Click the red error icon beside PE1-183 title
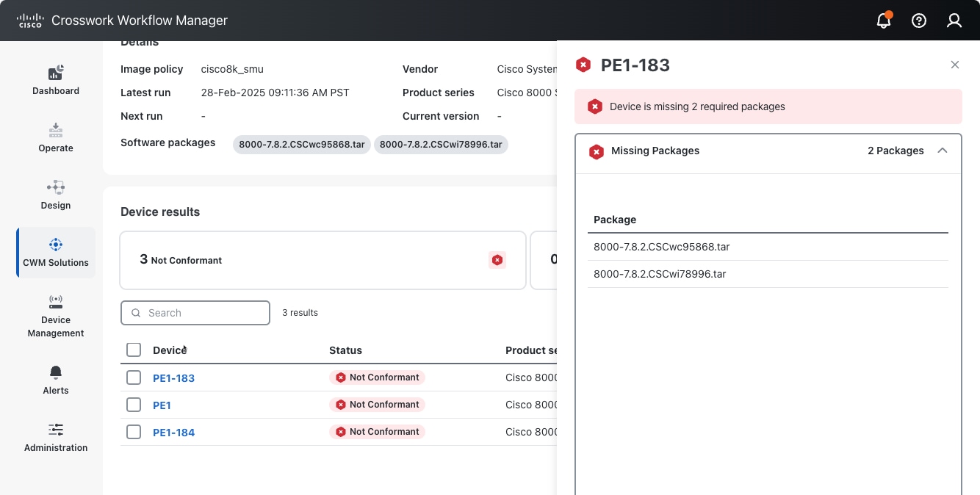Image resolution: width=980 pixels, height=495 pixels. pyautogui.click(x=583, y=65)
